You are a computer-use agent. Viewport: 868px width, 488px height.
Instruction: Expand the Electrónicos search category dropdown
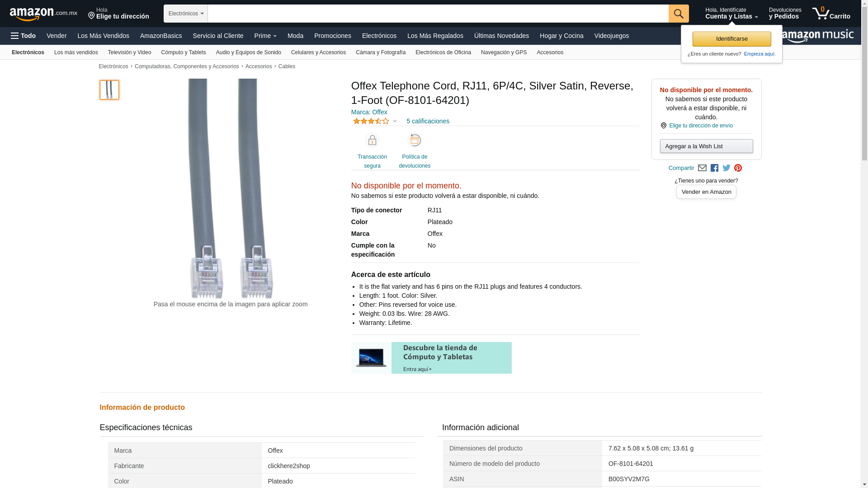(186, 14)
